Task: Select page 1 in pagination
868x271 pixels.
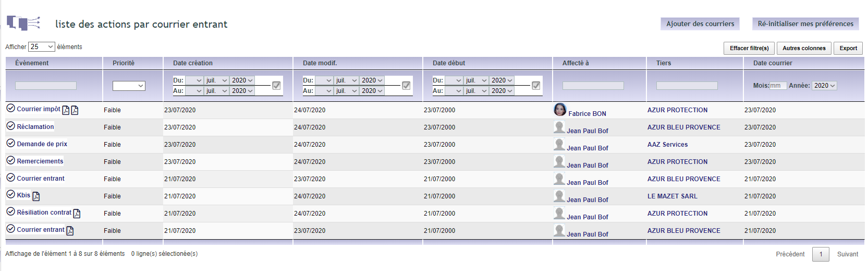Action: 821,254
